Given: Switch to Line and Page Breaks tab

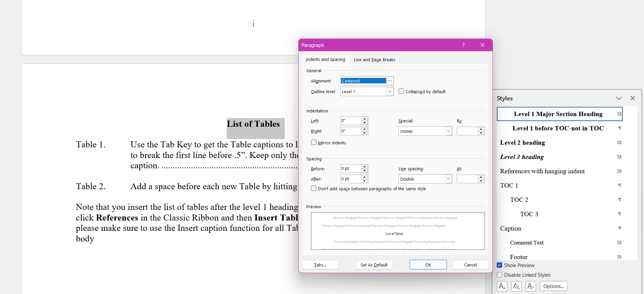Looking at the screenshot, I should click(x=375, y=60).
